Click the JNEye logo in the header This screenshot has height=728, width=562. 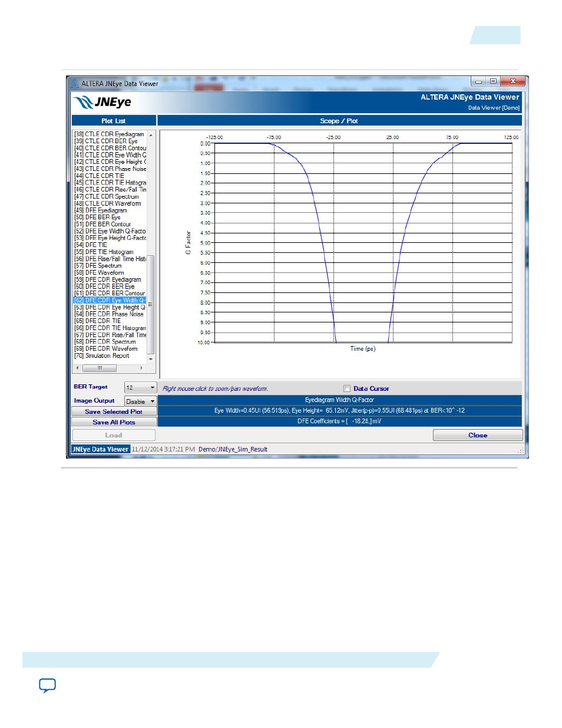103,103
